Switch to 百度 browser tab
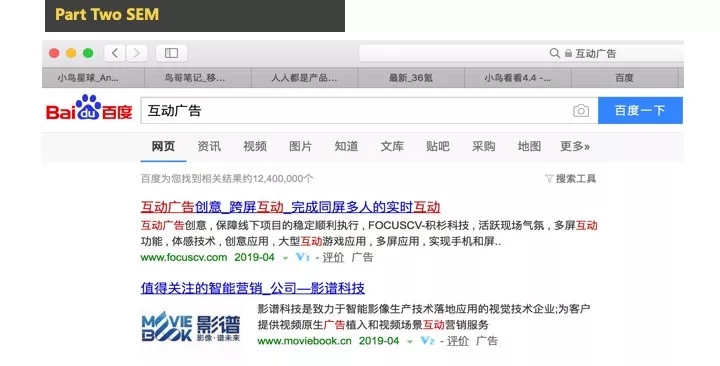Image resolution: width=720 pixels, height=366 pixels. [624, 78]
